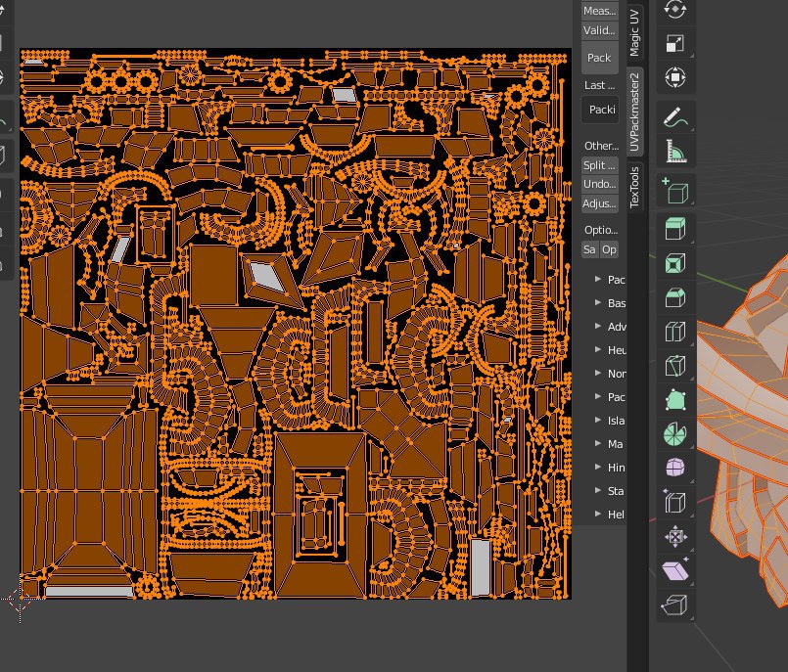Image resolution: width=788 pixels, height=672 pixels.
Task: Click the Packi status field
Action: click(x=599, y=110)
